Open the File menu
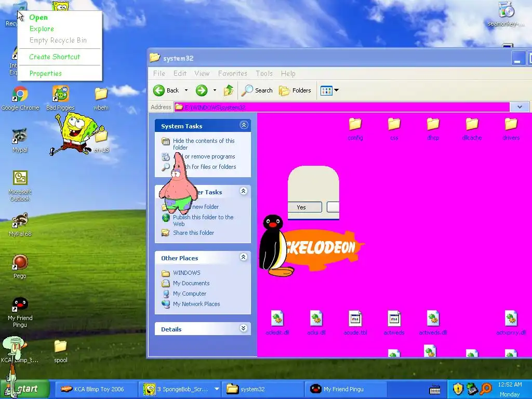The height and width of the screenshot is (399, 532). click(x=159, y=73)
